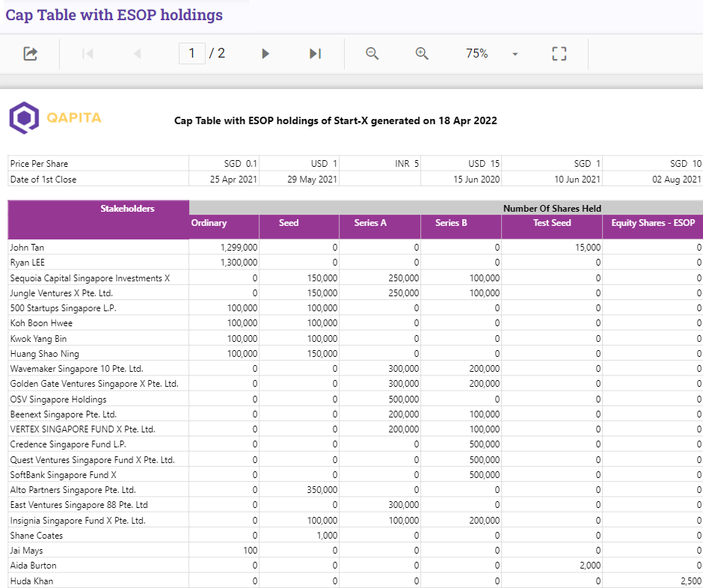
Task: Go to the first page
Action: pyautogui.click(x=88, y=54)
